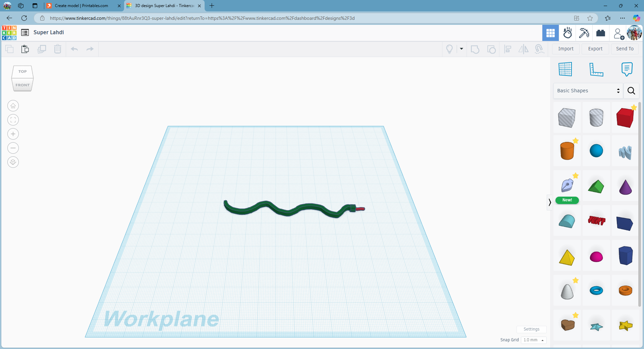Collapse the shapes panel chevron
Viewport: 644px width, 349px height.
pos(550,202)
